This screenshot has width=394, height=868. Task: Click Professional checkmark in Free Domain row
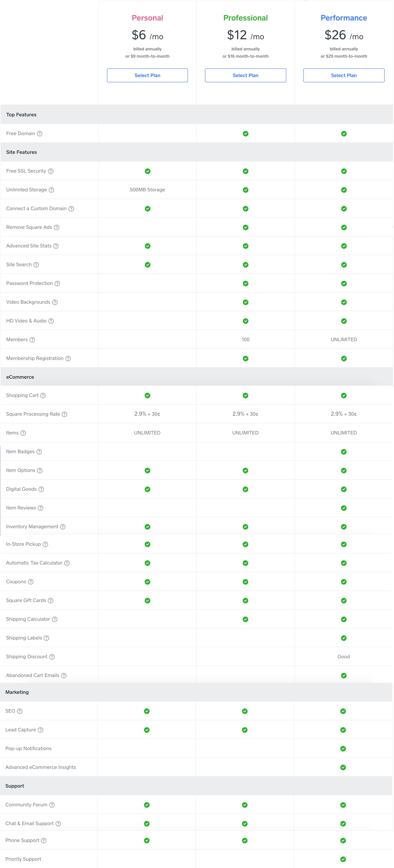pyautogui.click(x=245, y=134)
